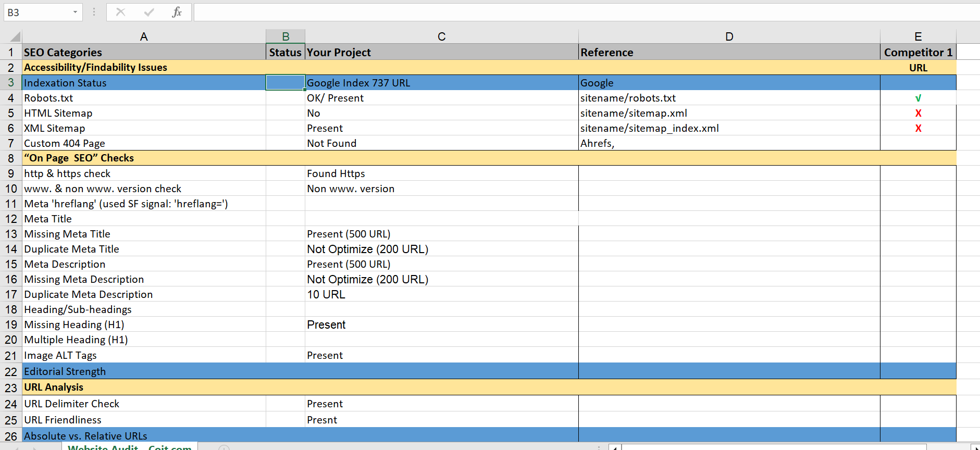The height and width of the screenshot is (450, 980).
Task: Click the Select All corner triangle
Action: (15, 36)
